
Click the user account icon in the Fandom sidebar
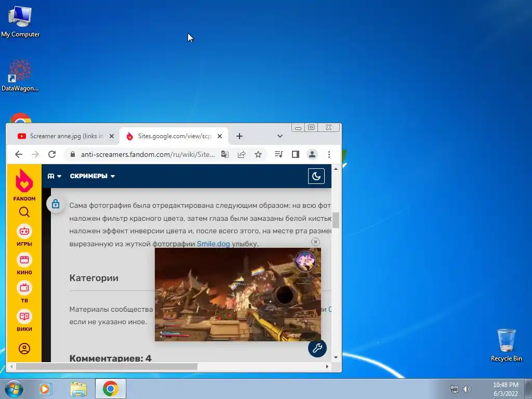(24, 349)
